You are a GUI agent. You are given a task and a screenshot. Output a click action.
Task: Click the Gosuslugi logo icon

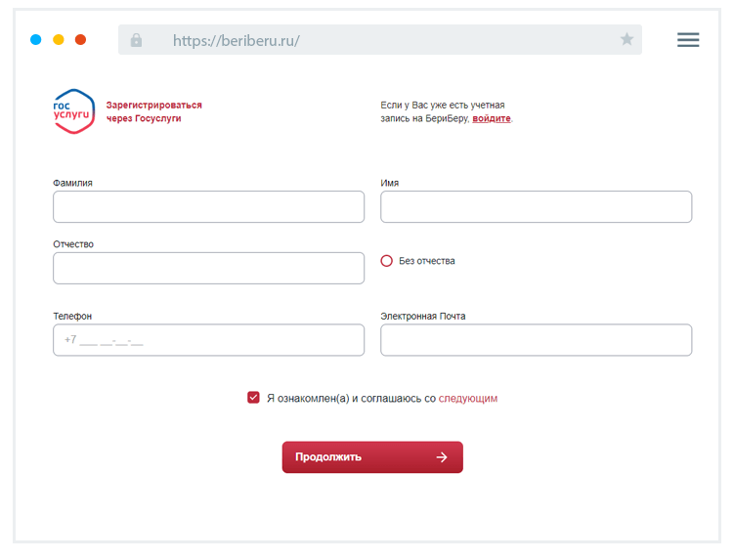click(73, 111)
